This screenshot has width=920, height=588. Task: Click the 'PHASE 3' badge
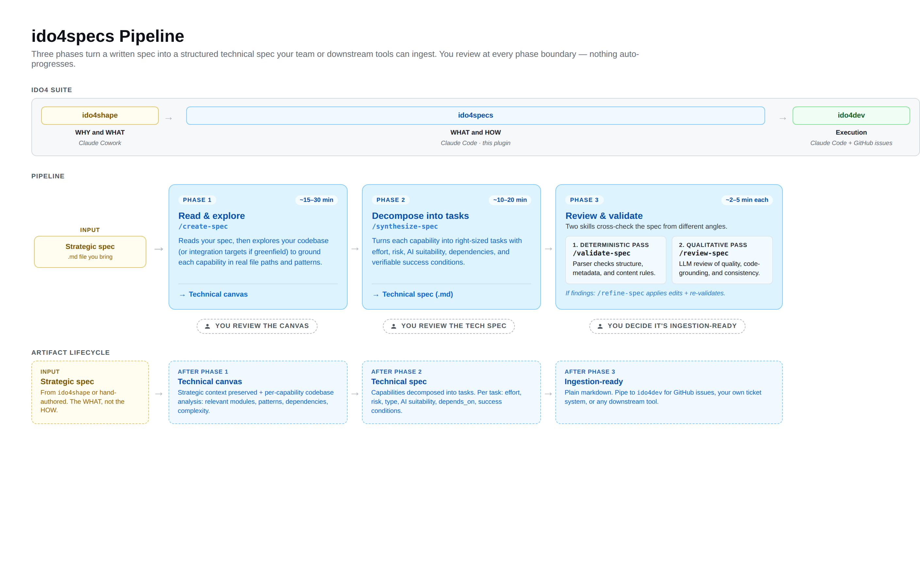tap(584, 200)
